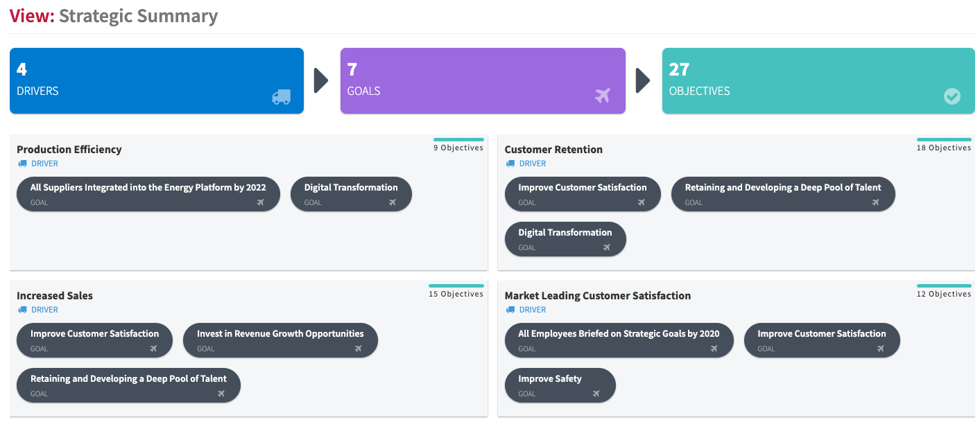
Task: Click plane icon on Invest in Revenue Growth Opportunities
Action: tap(359, 349)
